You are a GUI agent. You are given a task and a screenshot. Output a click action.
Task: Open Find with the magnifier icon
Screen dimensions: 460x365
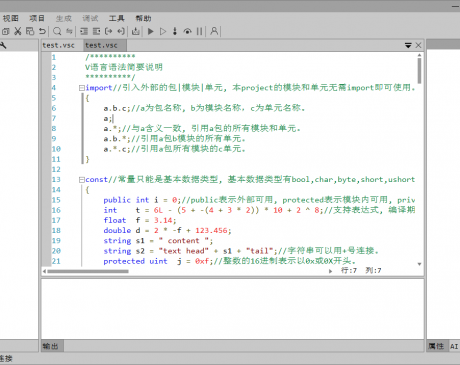point(57,31)
